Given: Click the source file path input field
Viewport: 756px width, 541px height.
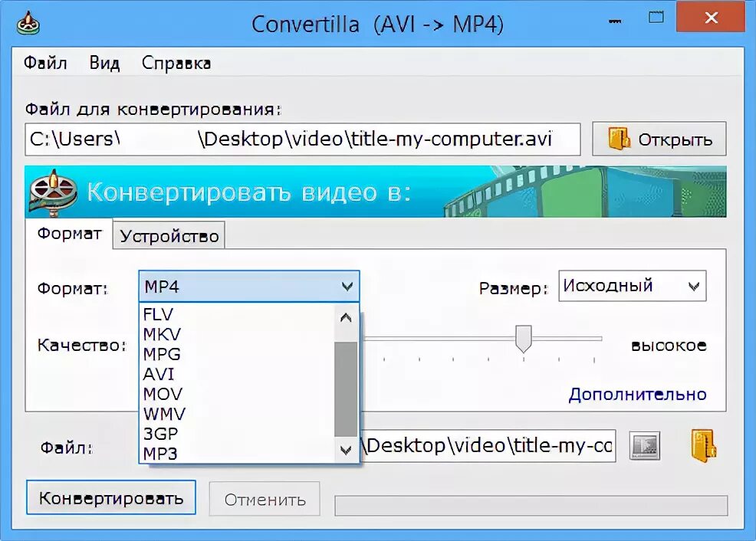Looking at the screenshot, I should pos(302,139).
